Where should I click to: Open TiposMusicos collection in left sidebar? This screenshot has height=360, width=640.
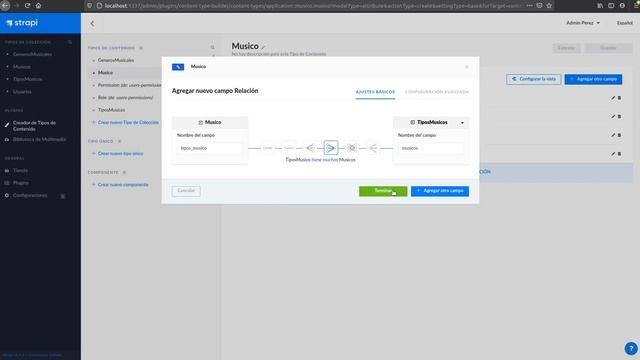[27, 79]
